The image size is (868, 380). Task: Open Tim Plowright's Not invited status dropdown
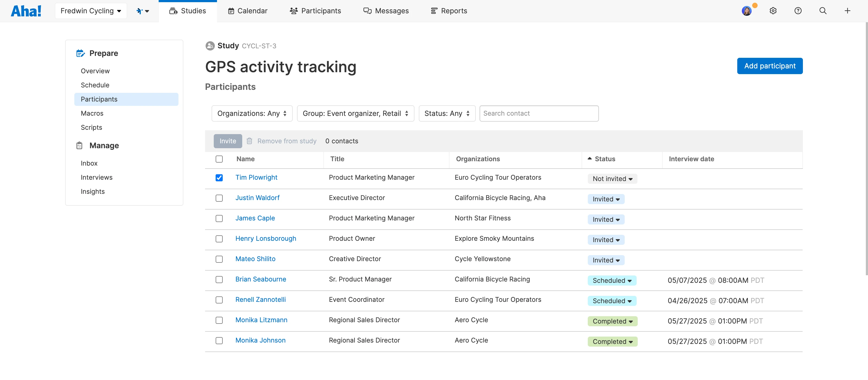[612, 179]
